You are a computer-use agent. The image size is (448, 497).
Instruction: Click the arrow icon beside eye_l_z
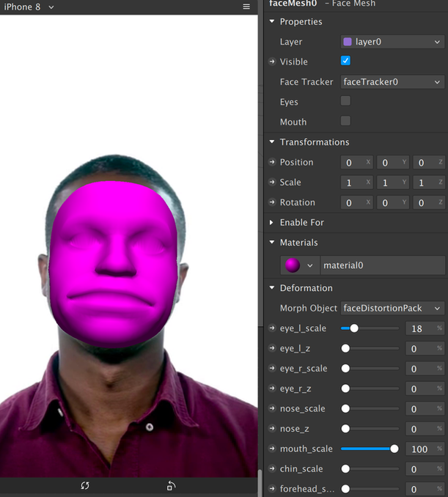coord(272,348)
